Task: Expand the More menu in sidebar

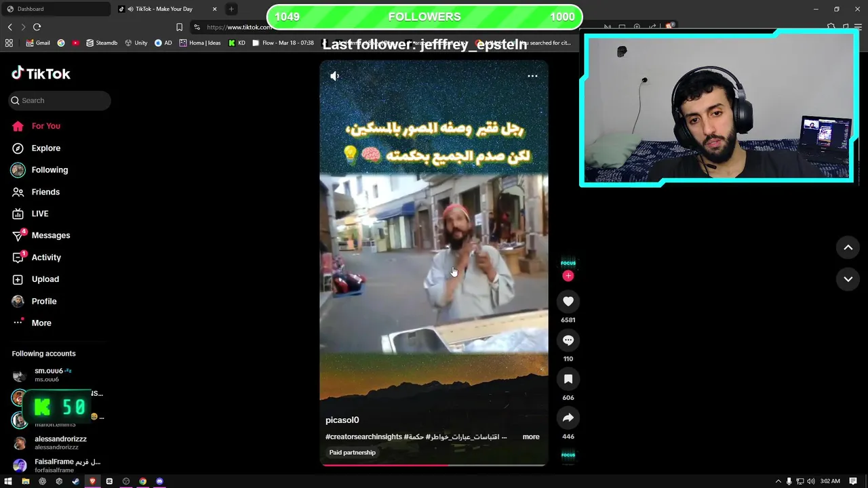Action: (32, 323)
